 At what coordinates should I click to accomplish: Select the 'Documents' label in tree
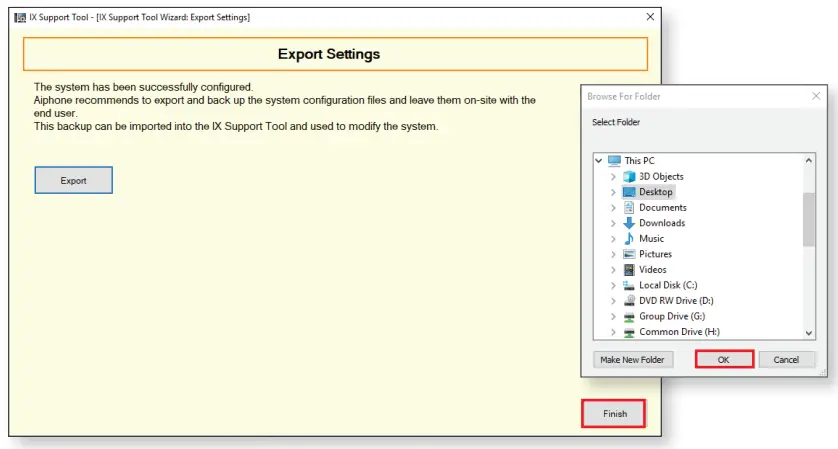point(663,207)
